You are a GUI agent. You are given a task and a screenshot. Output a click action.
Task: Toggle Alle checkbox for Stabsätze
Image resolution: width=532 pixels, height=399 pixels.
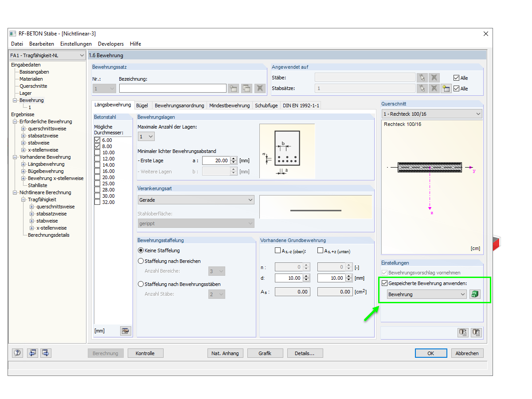pos(456,89)
